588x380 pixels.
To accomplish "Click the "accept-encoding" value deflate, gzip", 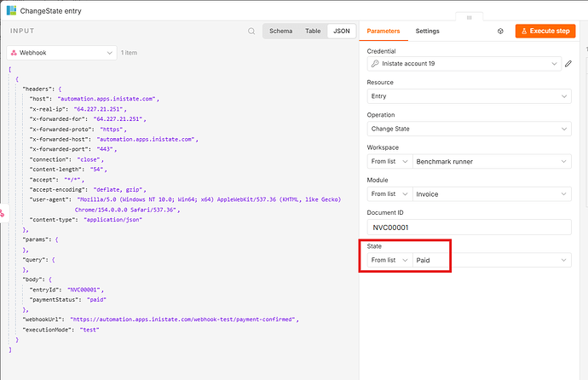I will (x=118, y=190).
